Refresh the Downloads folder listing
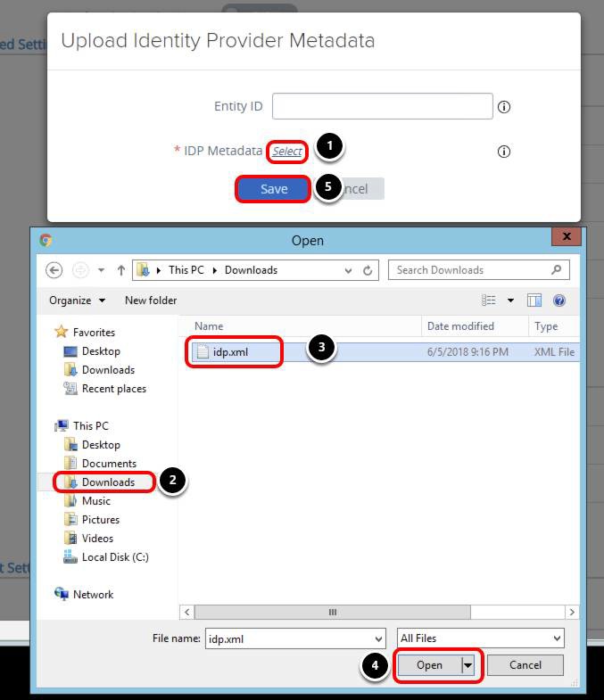This screenshot has width=604, height=700. coord(368,270)
